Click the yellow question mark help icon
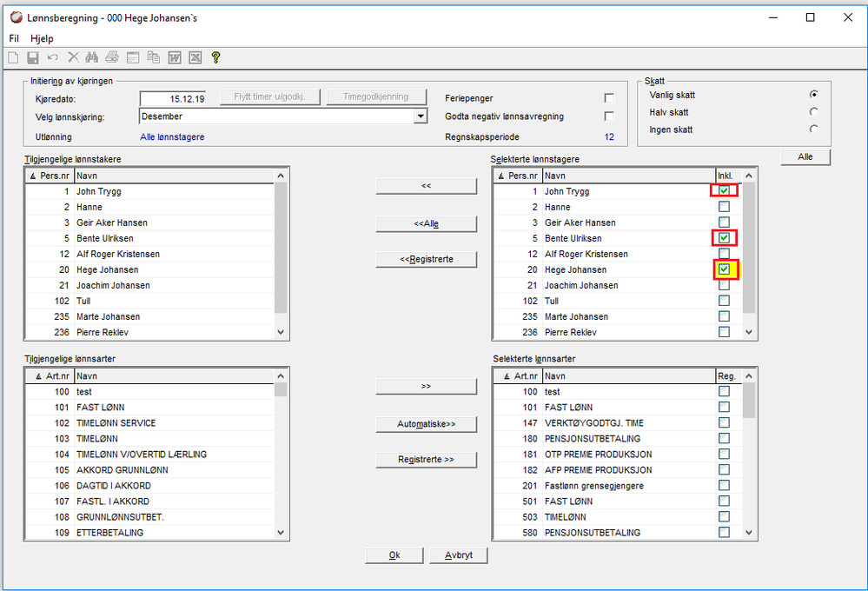Screen dimensions: 868x591 tap(216, 58)
